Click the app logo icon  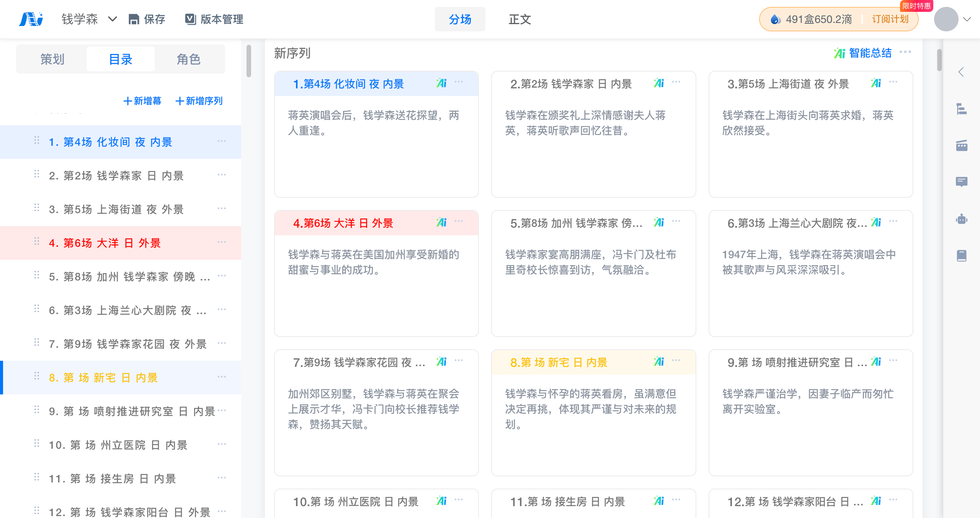click(31, 19)
